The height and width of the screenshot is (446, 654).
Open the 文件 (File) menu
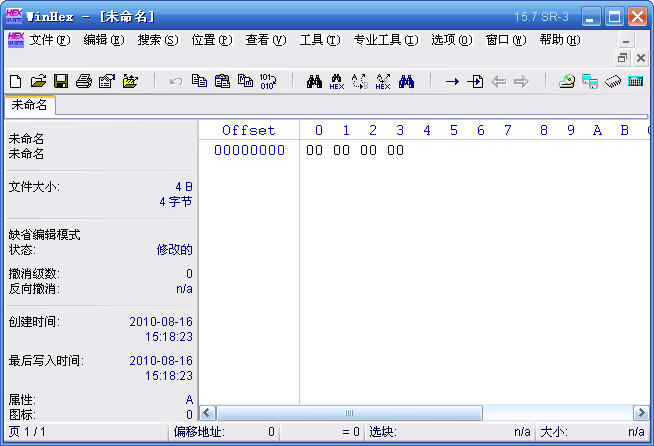[x=49, y=40]
